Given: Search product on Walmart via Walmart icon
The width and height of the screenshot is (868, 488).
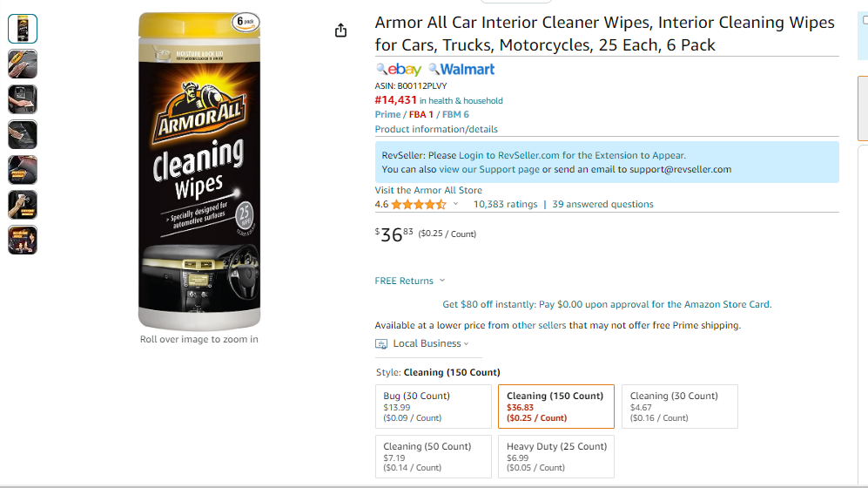Looking at the screenshot, I should pos(461,69).
